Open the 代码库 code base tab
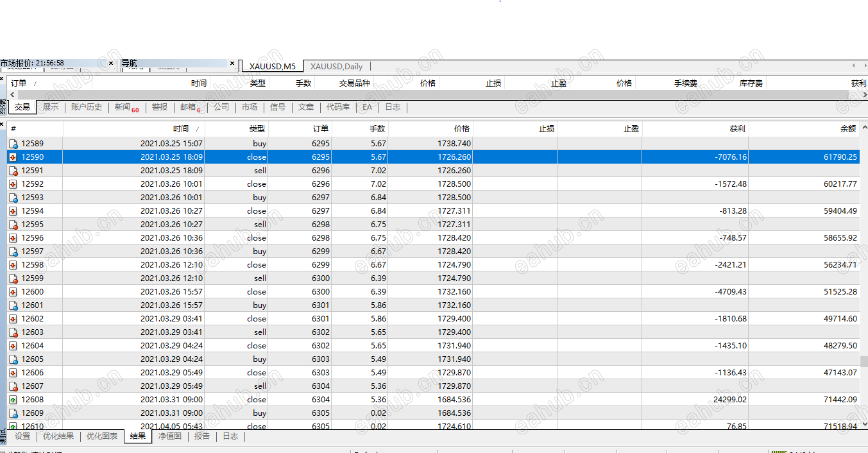868x453 pixels. point(338,107)
